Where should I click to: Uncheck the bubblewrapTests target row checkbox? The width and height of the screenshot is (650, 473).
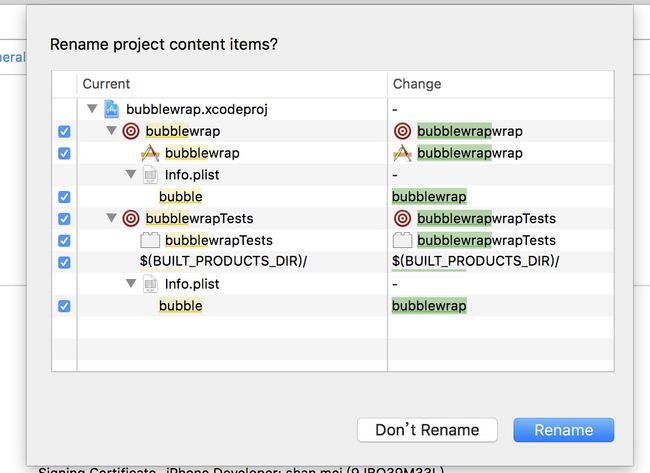[x=64, y=218]
